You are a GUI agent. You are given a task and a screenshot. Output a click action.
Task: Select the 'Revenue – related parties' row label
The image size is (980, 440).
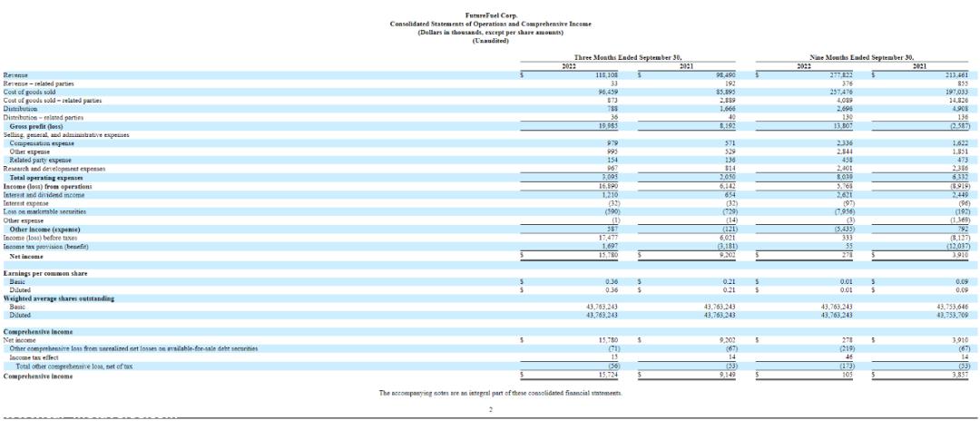[x=39, y=83]
